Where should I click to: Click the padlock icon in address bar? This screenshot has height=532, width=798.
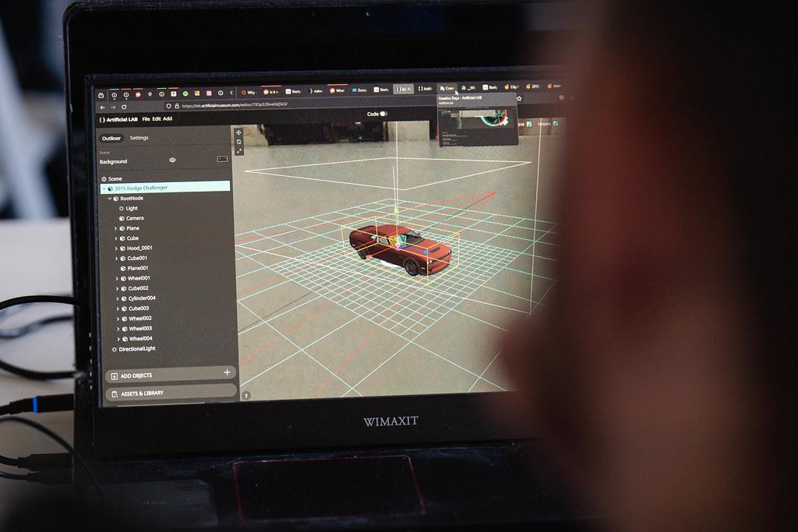coord(177,106)
